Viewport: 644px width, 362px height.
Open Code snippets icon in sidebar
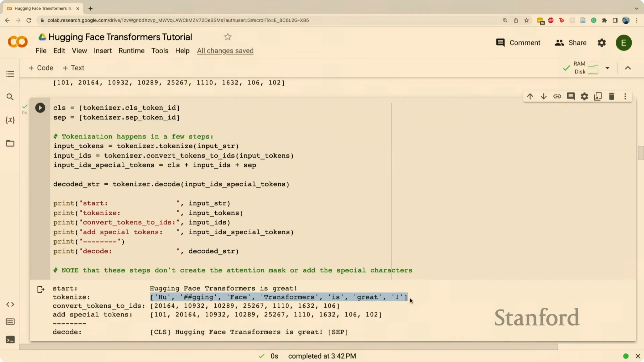coord(10,304)
